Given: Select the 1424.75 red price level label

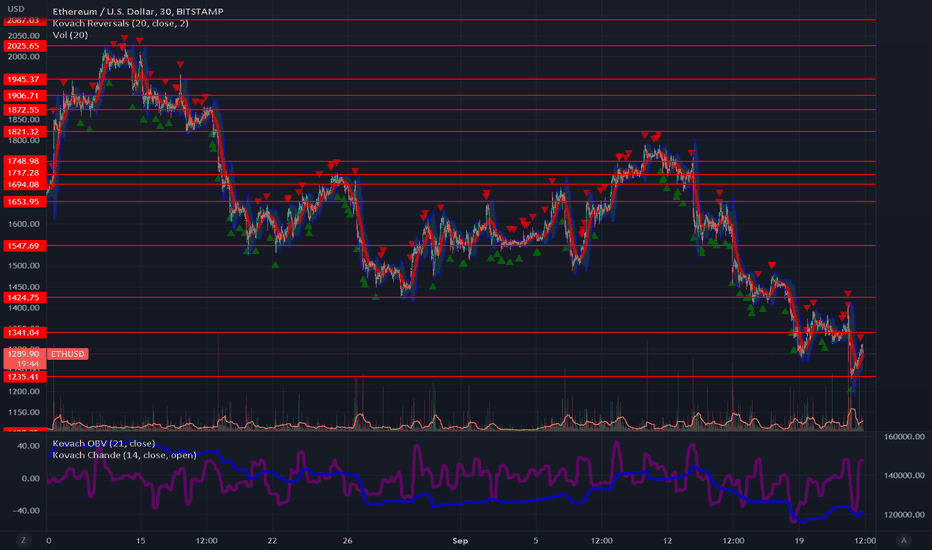Looking at the screenshot, I should [24, 297].
